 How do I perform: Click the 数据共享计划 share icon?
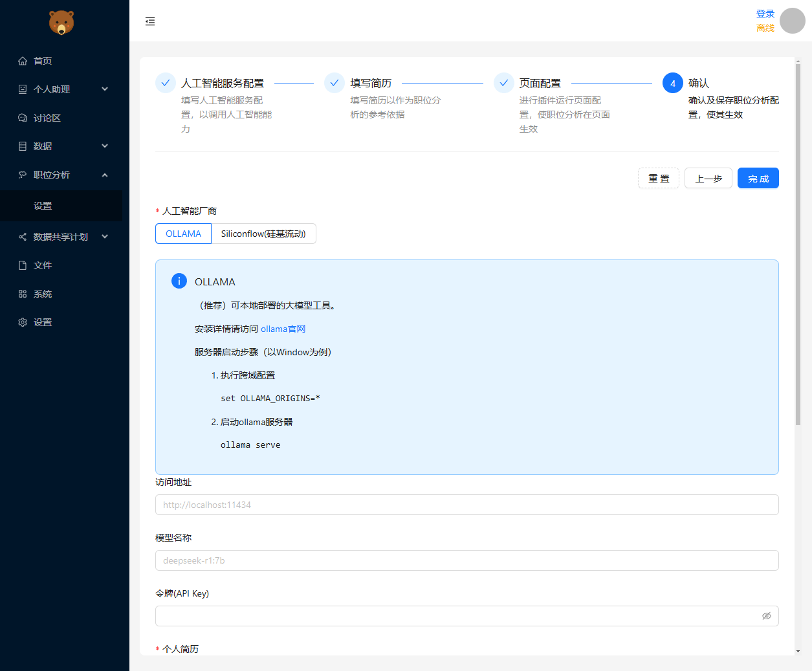pos(23,237)
